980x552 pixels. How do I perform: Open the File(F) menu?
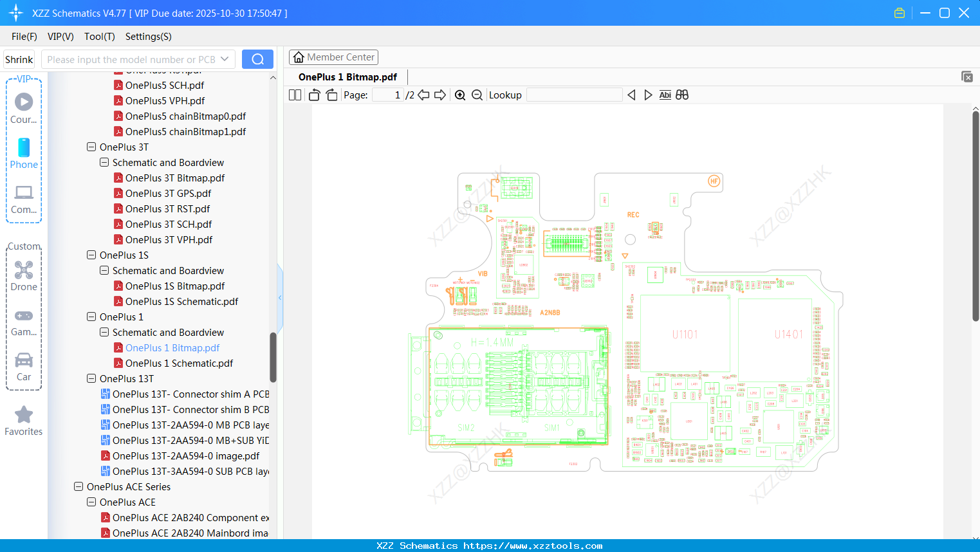point(24,37)
